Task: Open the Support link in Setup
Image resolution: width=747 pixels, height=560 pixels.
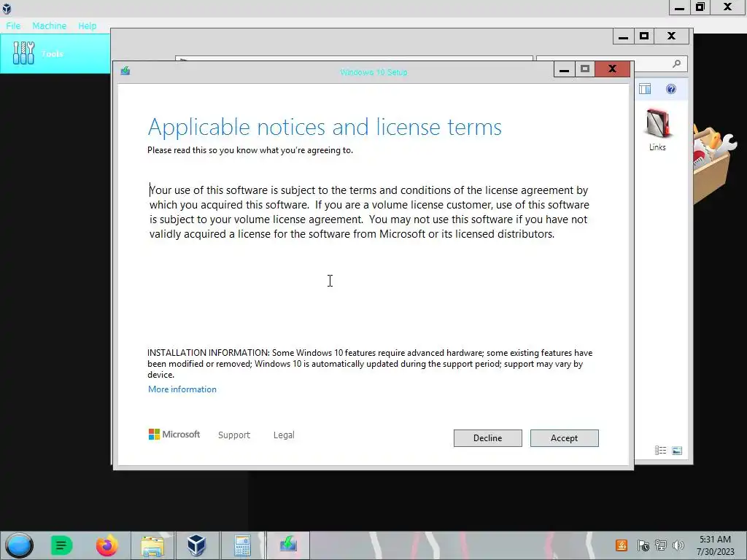Action: pyautogui.click(x=234, y=435)
